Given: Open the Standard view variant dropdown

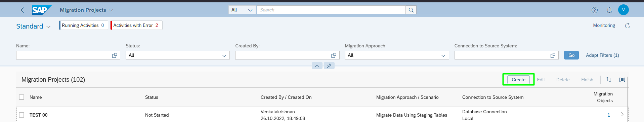Looking at the screenshot, I should 34,26.
